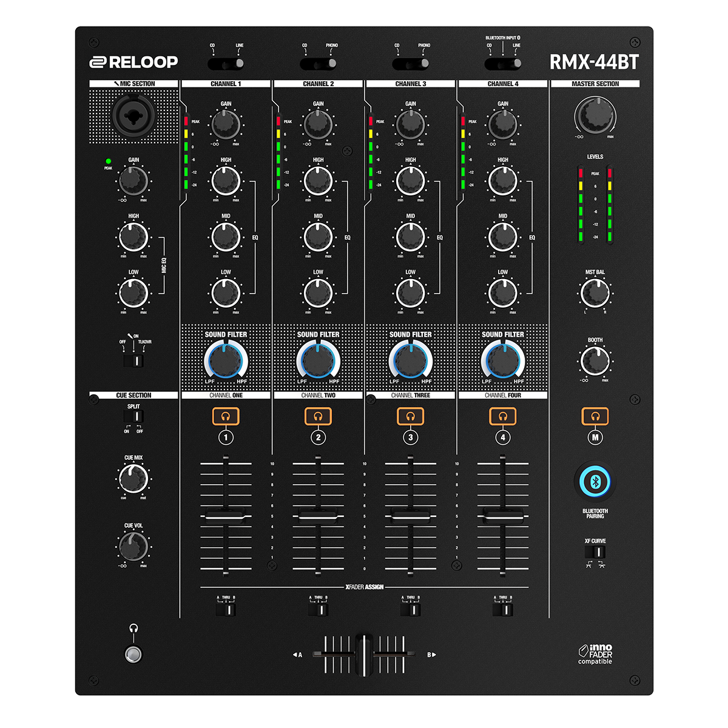This screenshot has width=728, height=728.
Task: Click Channel 2 Low EQ knob
Action: click(318, 294)
